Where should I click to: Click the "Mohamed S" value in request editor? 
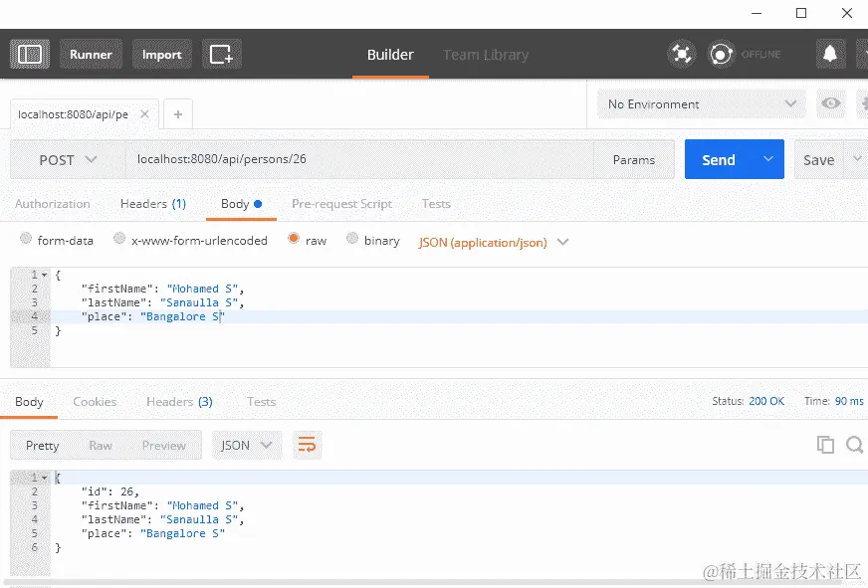click(202, 289)
